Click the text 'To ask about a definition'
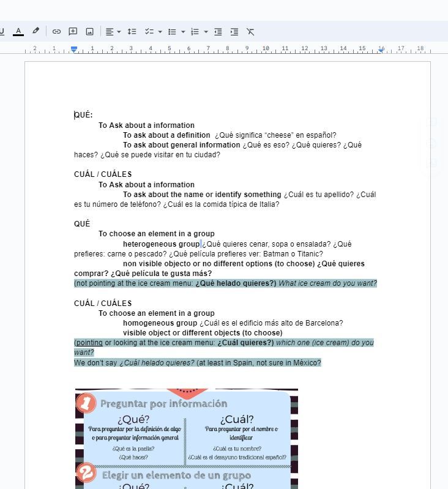The width and height of the screenshot is (448, 489). click(x=166, y=135)
